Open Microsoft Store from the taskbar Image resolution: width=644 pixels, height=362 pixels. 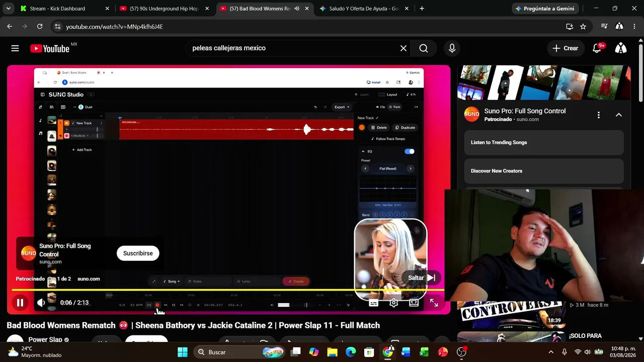[369, 352]
